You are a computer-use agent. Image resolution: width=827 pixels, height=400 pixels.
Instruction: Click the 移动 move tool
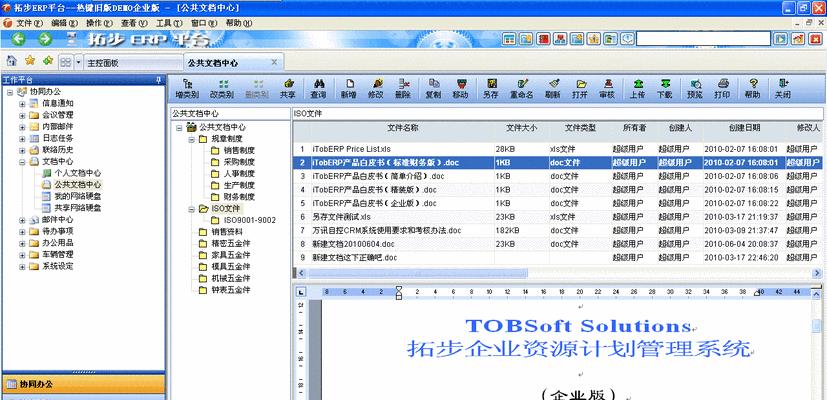pos(460,89)
